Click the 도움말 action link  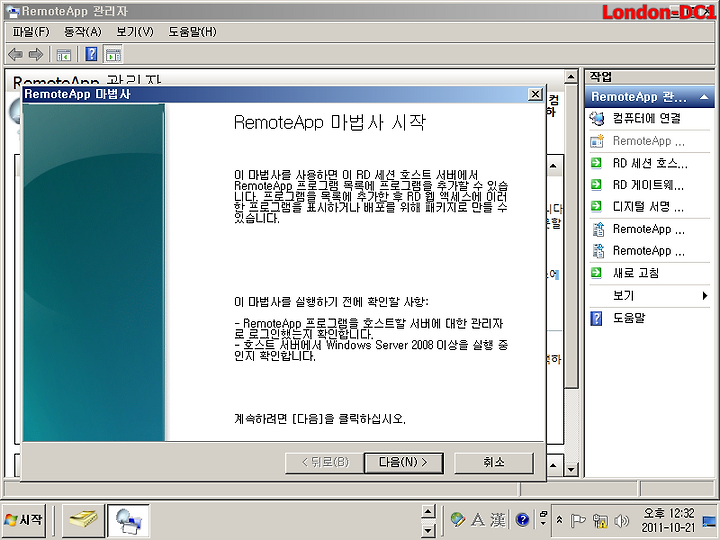point(629,318)
